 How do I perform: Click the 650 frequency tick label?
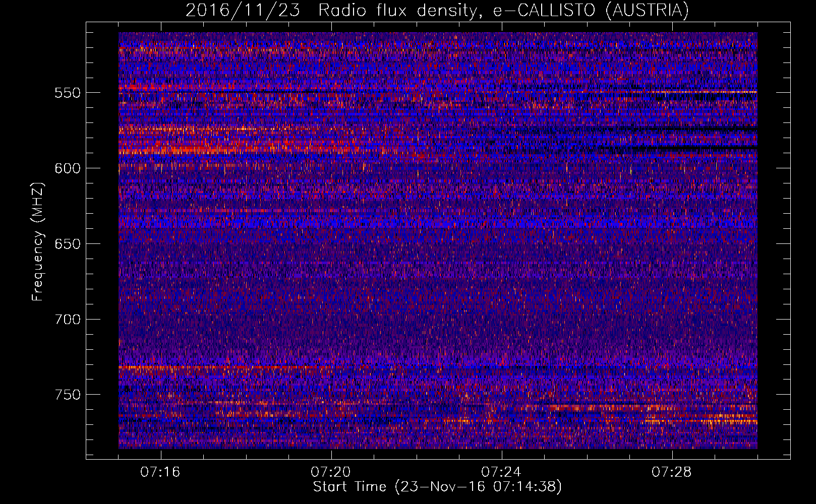tap(68, 244)
